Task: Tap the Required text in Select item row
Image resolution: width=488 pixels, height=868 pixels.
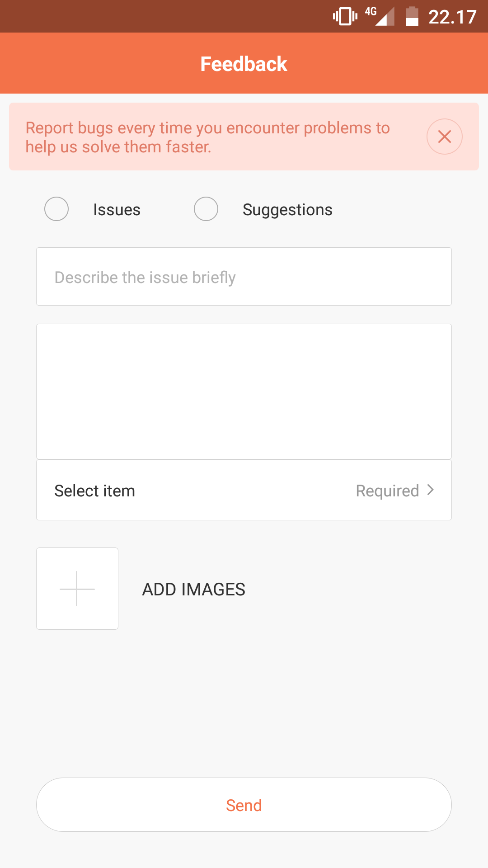Action: click(387, 491)
